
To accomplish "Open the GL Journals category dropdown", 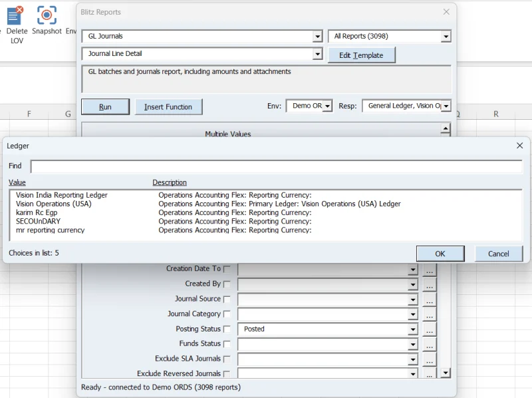I will (317, 36).
